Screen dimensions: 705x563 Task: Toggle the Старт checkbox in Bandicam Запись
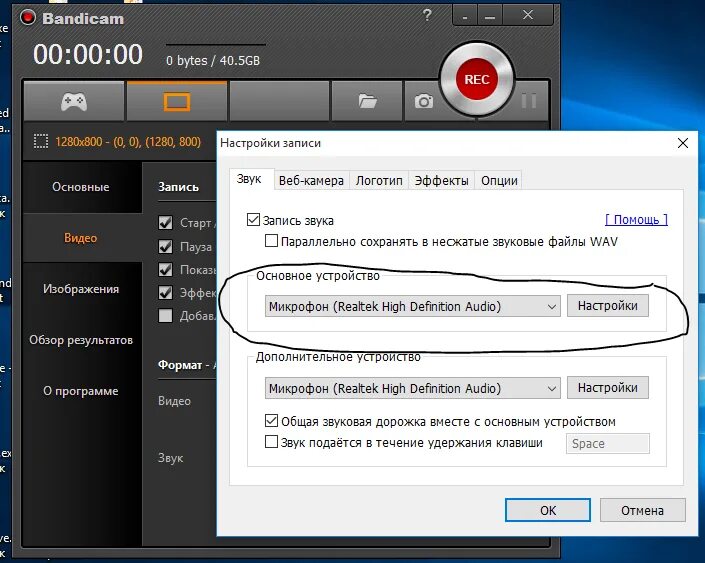[165, 223]
